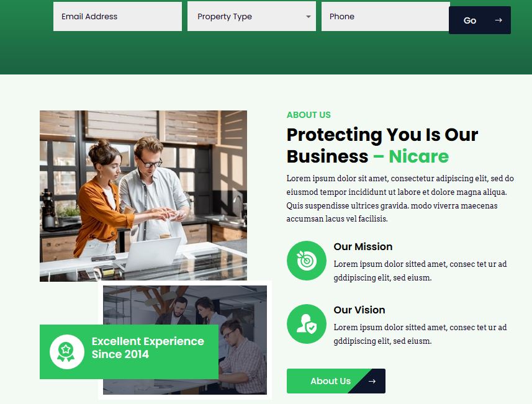Image resolution: width=532 pixels, height=404 pixels.
Task: Click the arrow icon in Go button
Action: click(498, 20)
